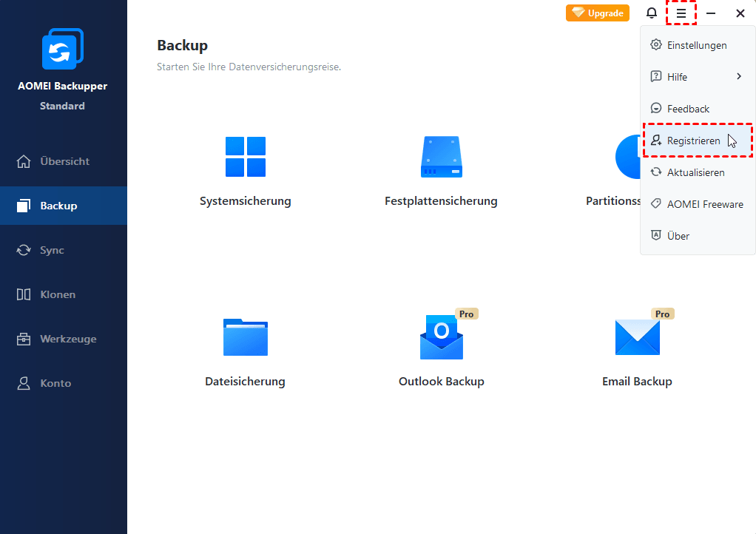Image resolution: width=756 pixels, height=534 pixels.
Task: Click the orange Upgrade button
Action: click(x=598, y=13)
